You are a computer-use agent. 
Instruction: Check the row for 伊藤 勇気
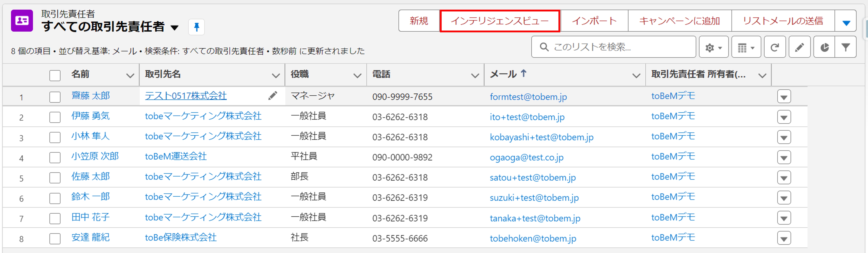point(55,117)
